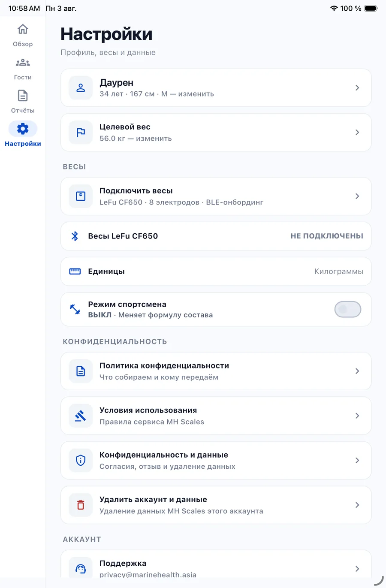
Task: Switch to the Гости tab label
Action: click(23, 77)
